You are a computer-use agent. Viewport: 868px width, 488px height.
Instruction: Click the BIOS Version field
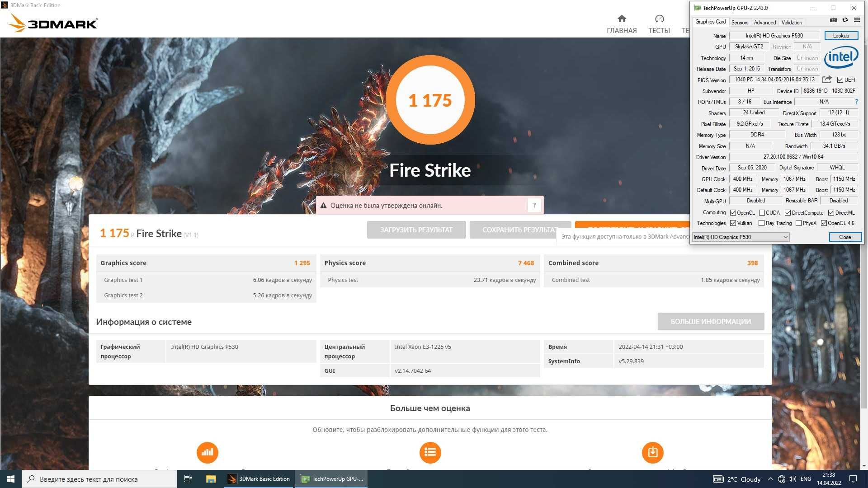coord(774,80)
